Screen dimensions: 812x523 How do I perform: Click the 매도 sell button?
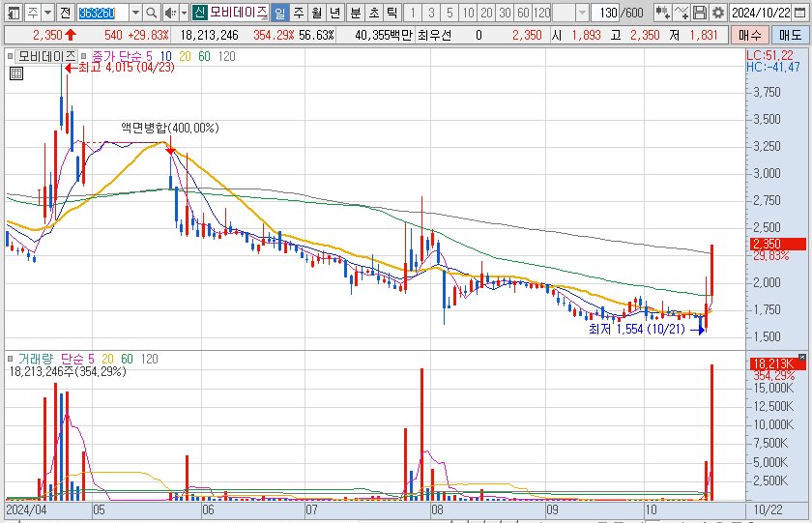tap(790, 35)
